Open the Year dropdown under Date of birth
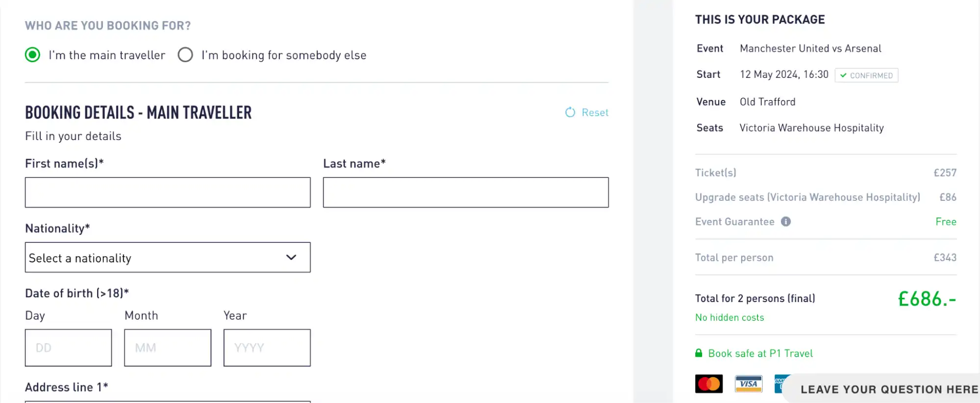Image resolution: width=980 pixels, height=403 pixels. coord(267,347)
